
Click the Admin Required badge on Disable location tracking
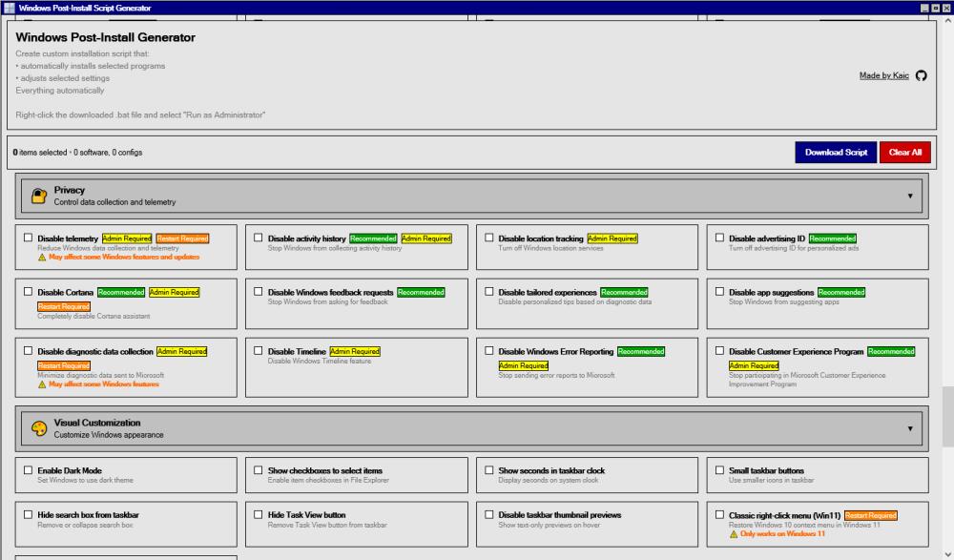click(612, 239)
